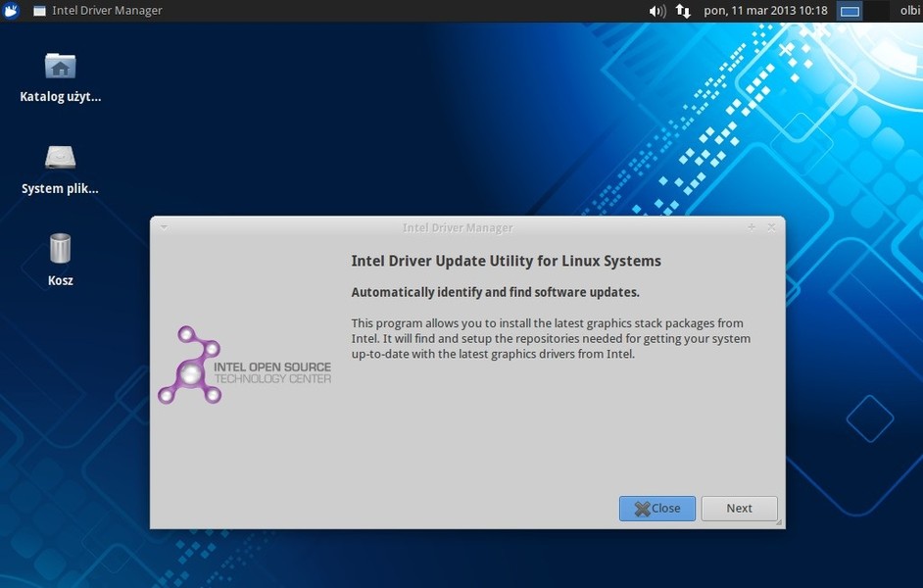Open the dialog's window menu arrow

click(164, 227)
